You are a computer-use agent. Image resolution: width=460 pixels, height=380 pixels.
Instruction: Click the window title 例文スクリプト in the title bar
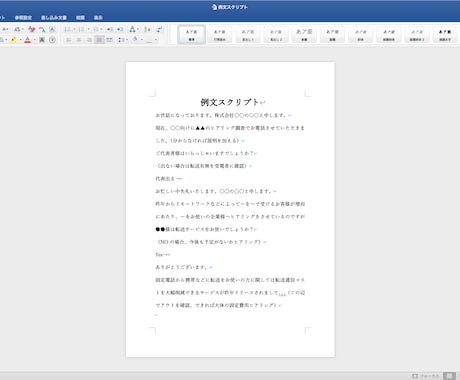pos(233,7)
